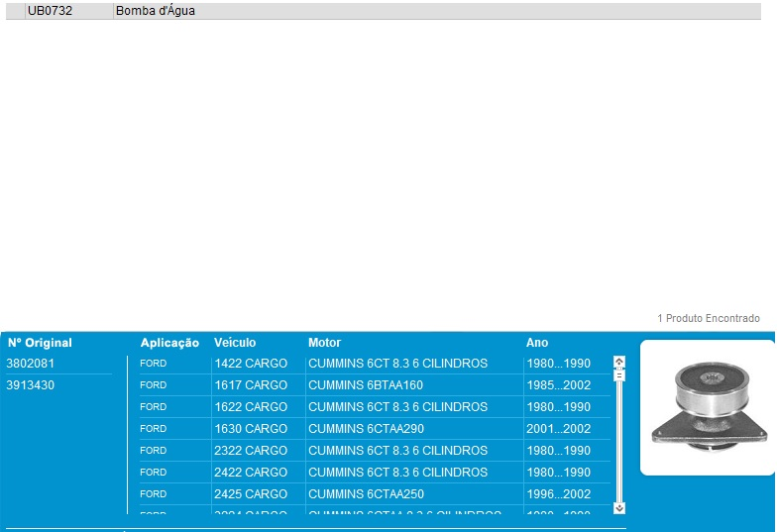Image resolution: width=777 pixels, height=532 pixels.
Task: Click the CUMMINS 6CTAA290 motor cell
Action: [x=366, y=429]
